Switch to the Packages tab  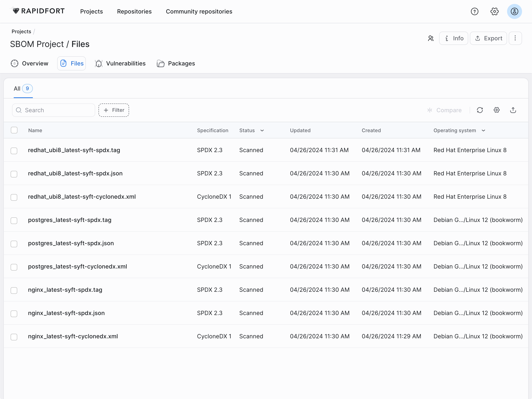tap(176, 64)
